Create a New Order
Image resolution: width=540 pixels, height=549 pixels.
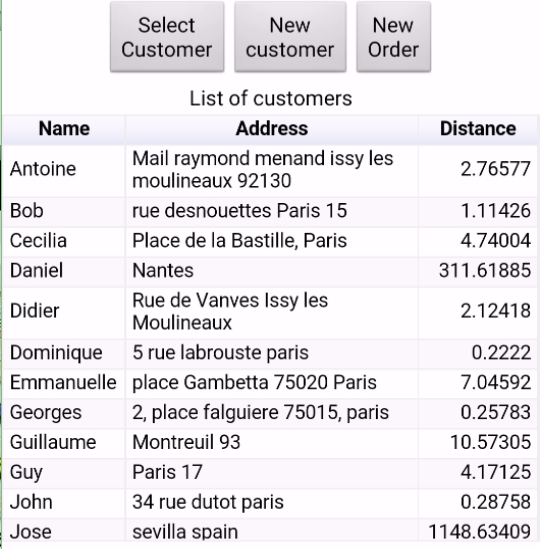(394, 37)
